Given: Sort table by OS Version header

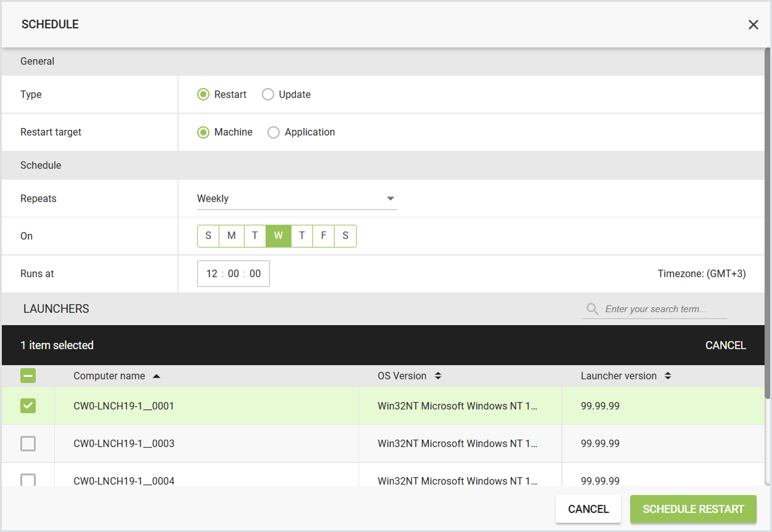Looking at the screenshot, I should (402, 376).
